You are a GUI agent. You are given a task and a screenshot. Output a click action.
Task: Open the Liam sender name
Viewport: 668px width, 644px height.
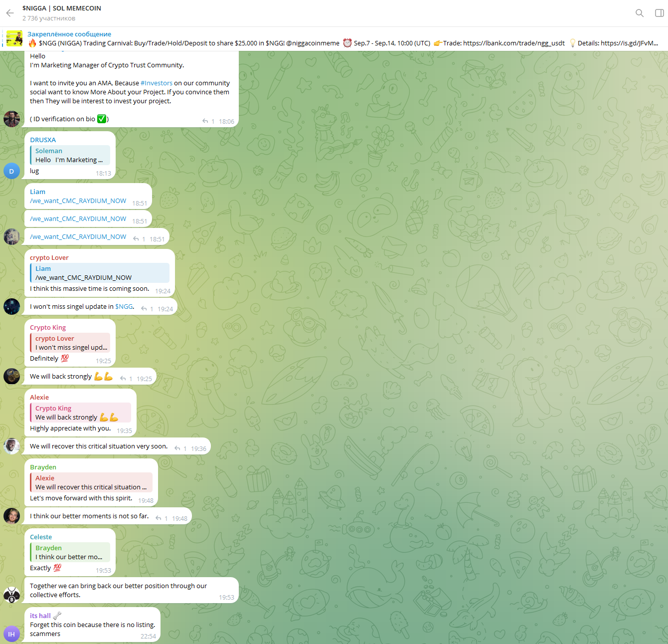click(37, 192)
